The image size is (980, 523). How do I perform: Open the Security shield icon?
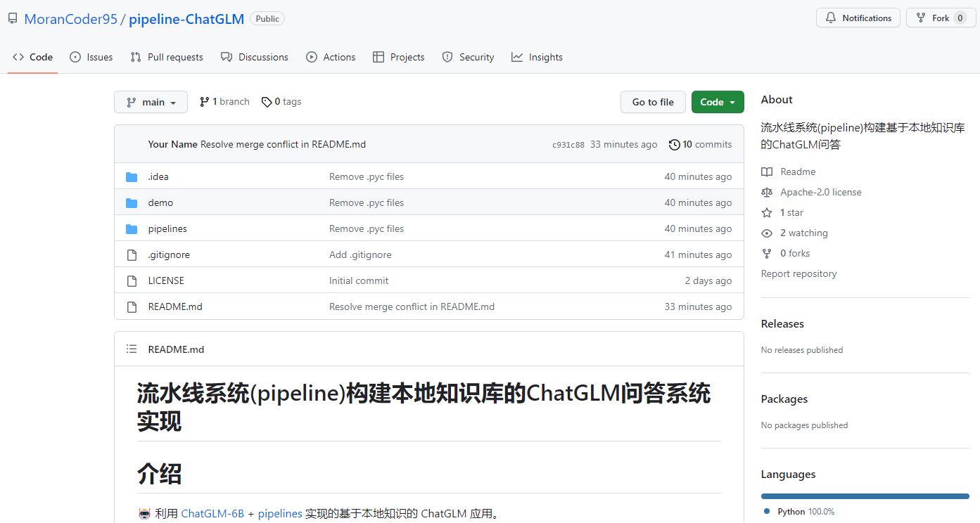point(447,57)
